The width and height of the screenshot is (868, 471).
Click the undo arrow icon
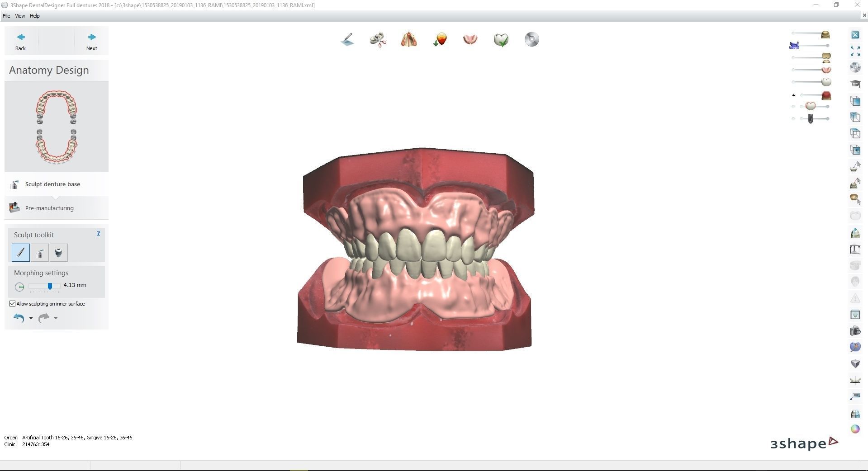coord(19,318)
